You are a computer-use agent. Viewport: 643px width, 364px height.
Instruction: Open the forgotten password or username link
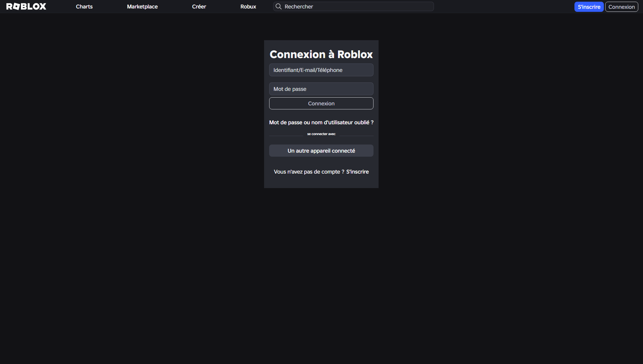click(x=321, y=122)
